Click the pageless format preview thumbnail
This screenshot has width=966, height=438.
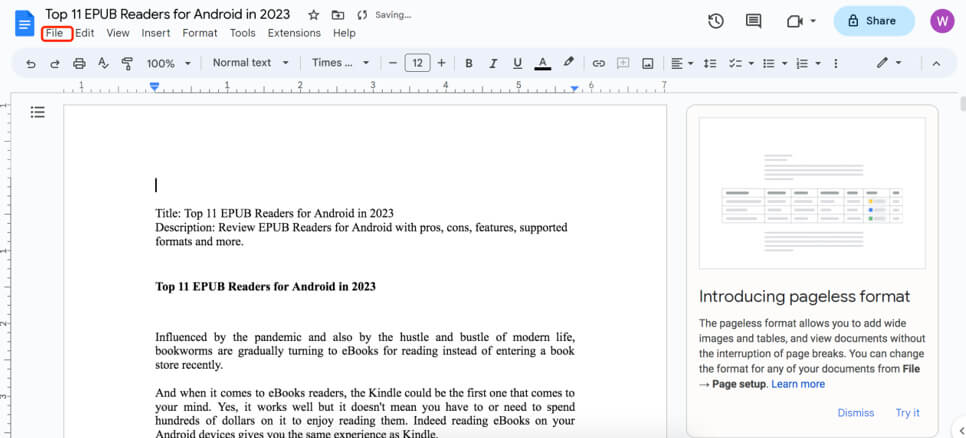[x=812, y=193]
